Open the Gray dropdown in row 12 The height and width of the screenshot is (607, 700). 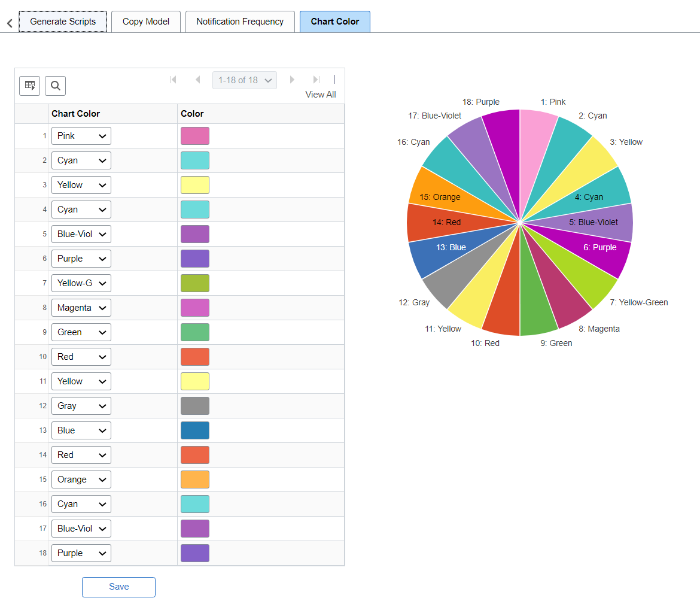(81, 406)
